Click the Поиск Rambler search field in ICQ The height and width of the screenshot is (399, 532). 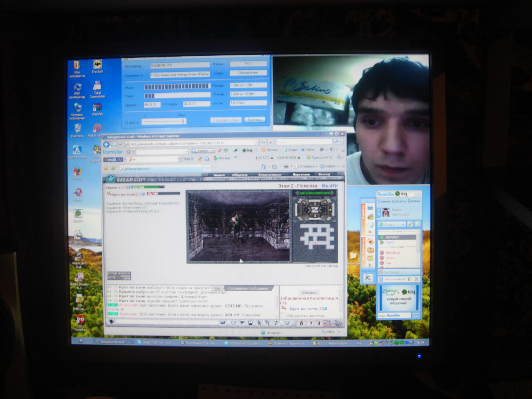coord(394,315)
